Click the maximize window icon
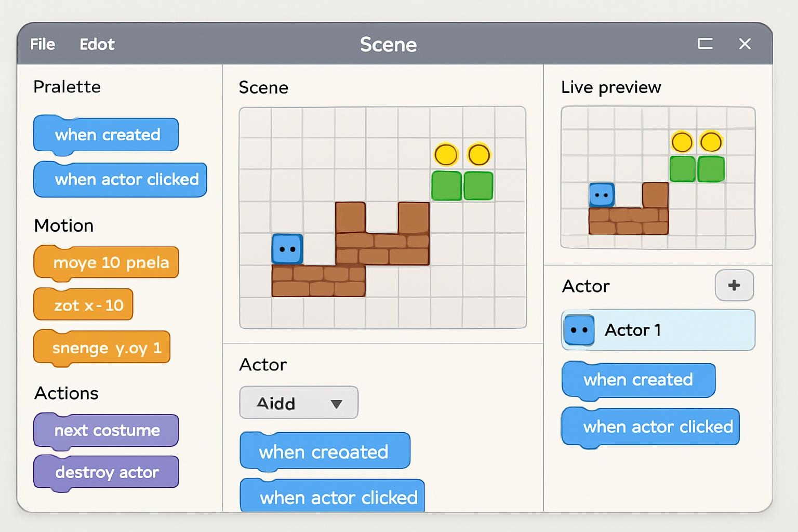798x532 pixels. [705, 44]
